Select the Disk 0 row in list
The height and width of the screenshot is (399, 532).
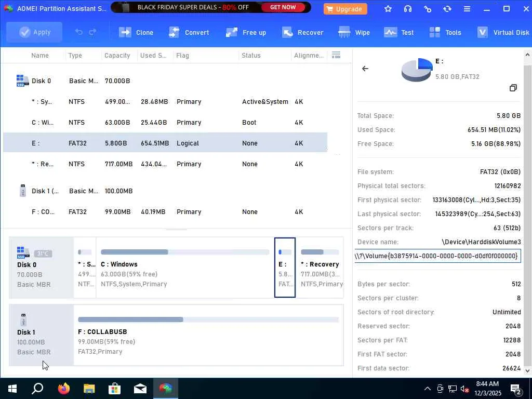coord(165,81)
